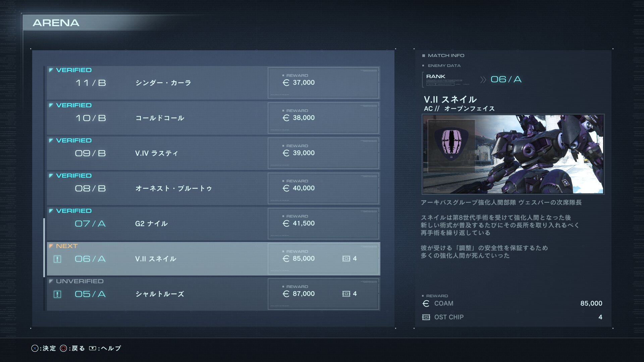The width and height of the screenshot is (644, 362).
Task: Click the circle button back icon
Action: pyautogui.click(x=63, y=348)
